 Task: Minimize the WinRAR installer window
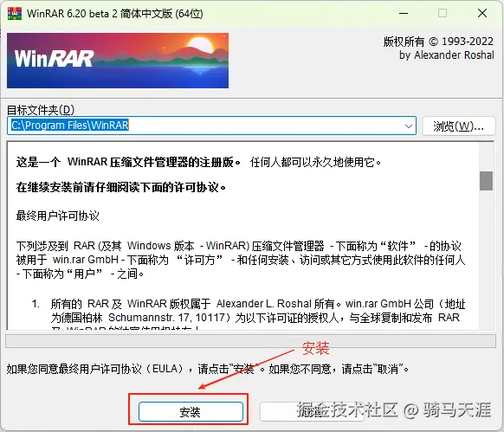coord(404,14)
